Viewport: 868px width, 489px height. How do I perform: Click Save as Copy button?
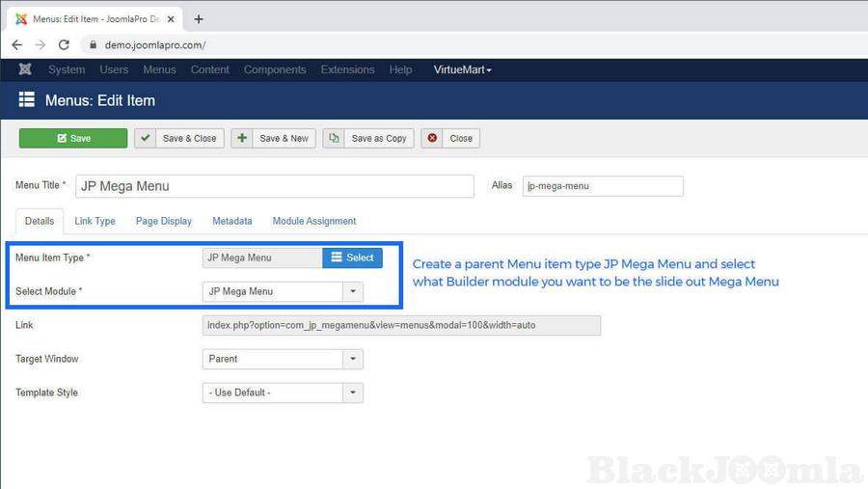click(368, 138)
